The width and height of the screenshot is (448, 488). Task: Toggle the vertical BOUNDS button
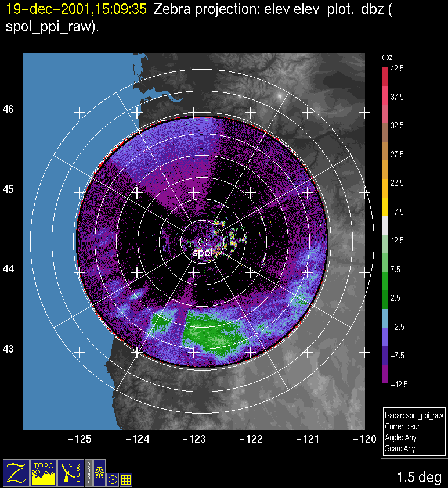coord(88,472)
